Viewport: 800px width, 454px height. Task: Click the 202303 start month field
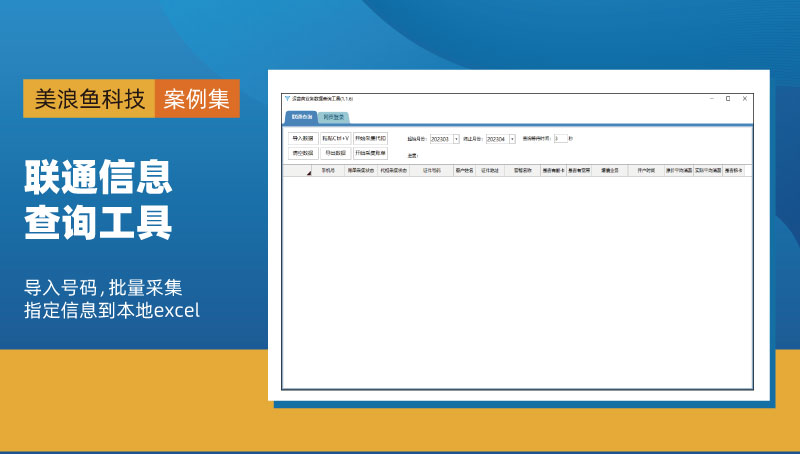coord(441,139)
